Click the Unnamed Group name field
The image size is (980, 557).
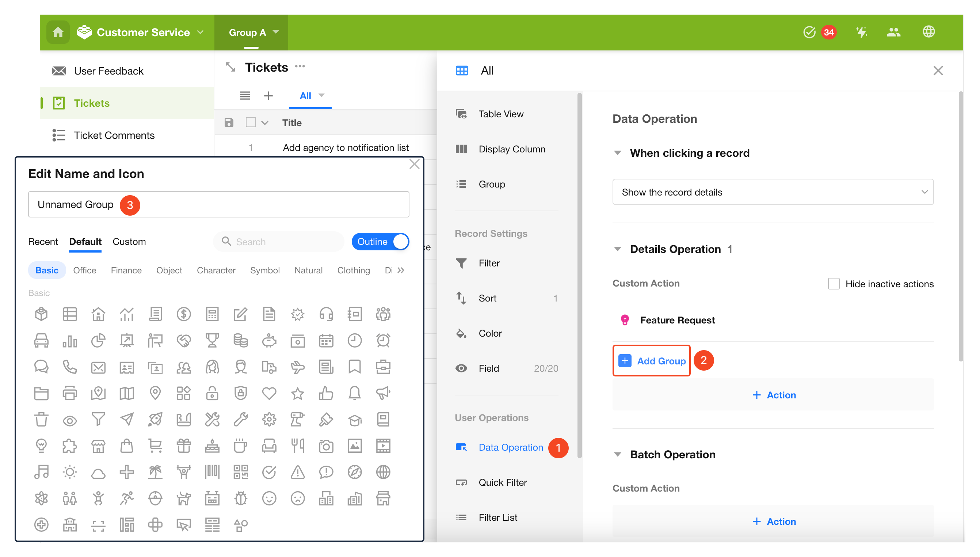click(219, 204)
